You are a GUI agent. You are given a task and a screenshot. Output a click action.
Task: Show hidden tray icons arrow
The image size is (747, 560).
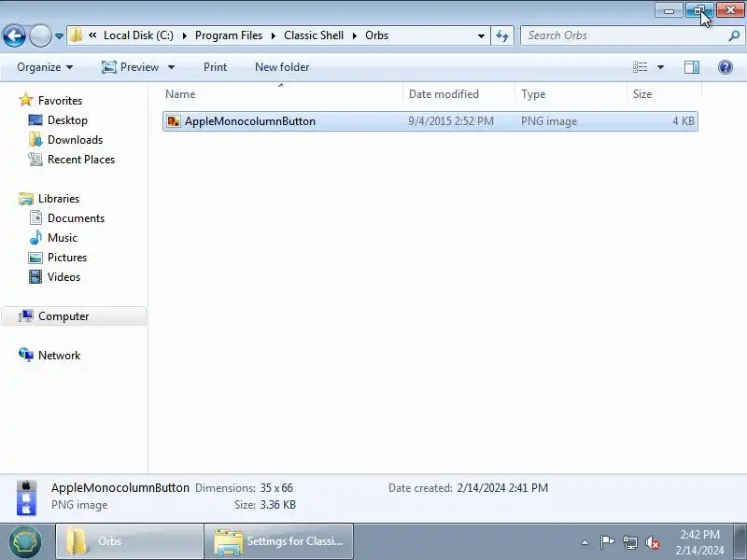tap(585, 542)
